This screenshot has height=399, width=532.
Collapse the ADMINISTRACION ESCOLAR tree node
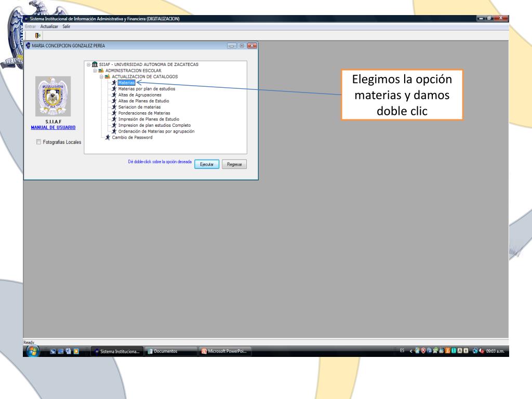[95, 71]
